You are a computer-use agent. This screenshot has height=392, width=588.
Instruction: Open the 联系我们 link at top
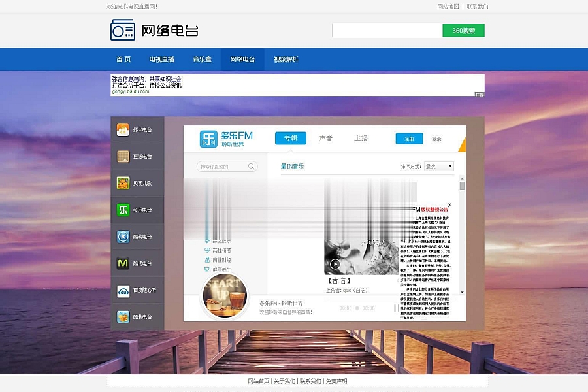(478, 7)
